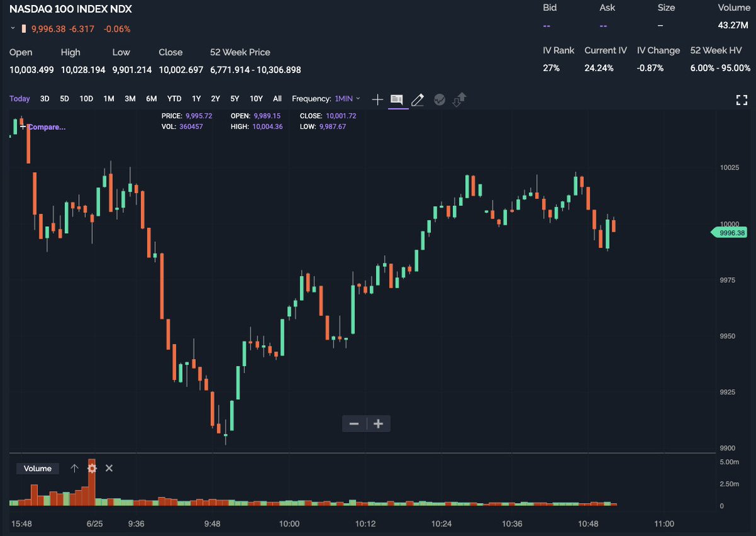Click the 52 Week HV range value
Screen dimensions: 756x536
point(721,68)
